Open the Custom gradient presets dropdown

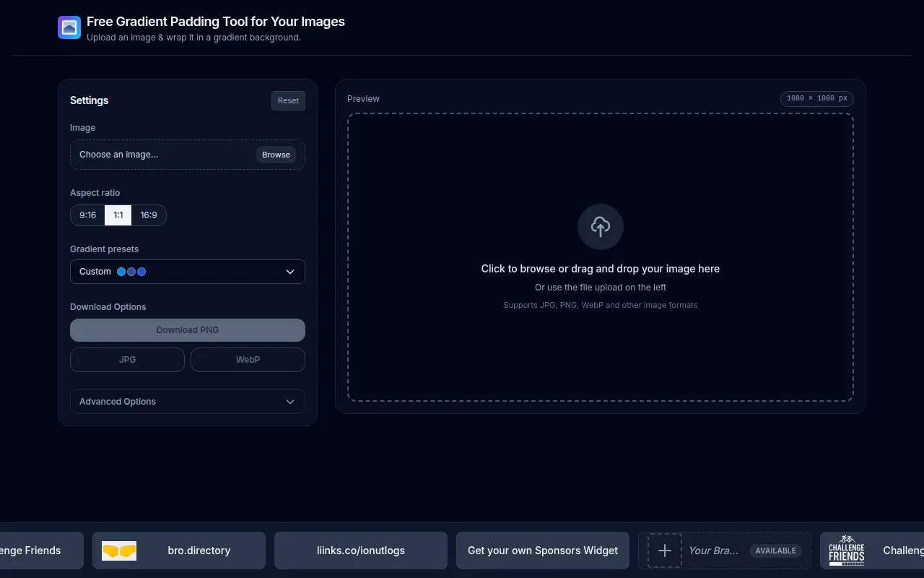click(188, 272)
